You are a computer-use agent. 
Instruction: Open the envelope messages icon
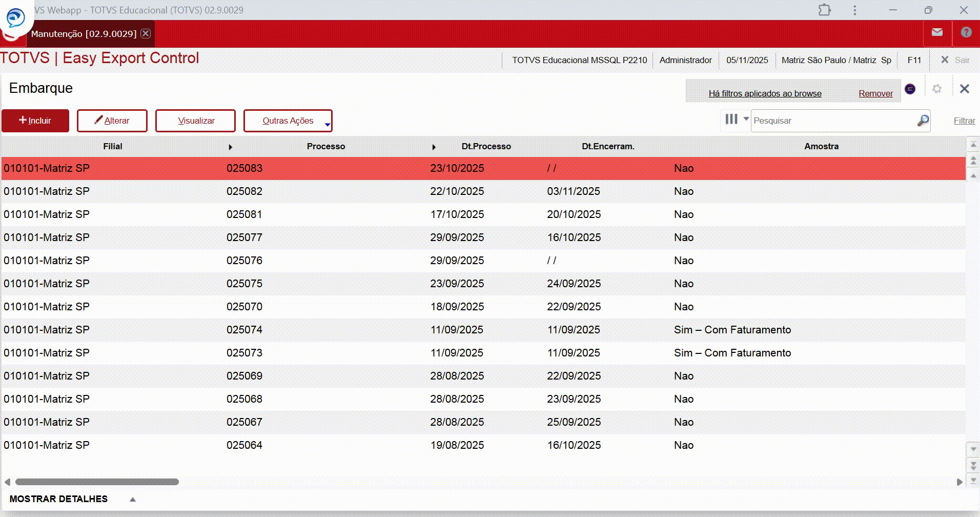(937, 33)
